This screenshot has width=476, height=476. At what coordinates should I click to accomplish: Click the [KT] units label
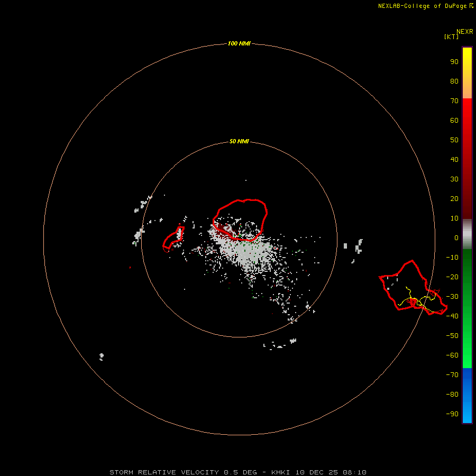tap(452, 36)
